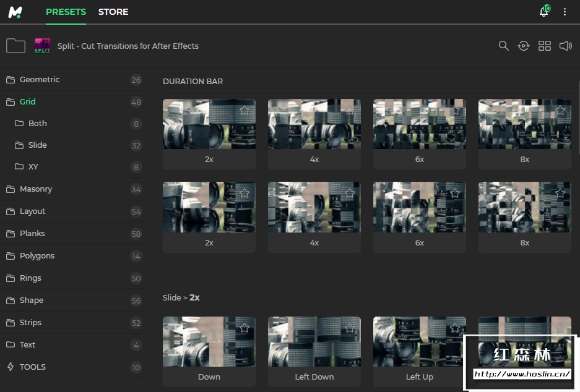Click the Geometric count badge 26
The image size is (580, 392).
[136, 80]
